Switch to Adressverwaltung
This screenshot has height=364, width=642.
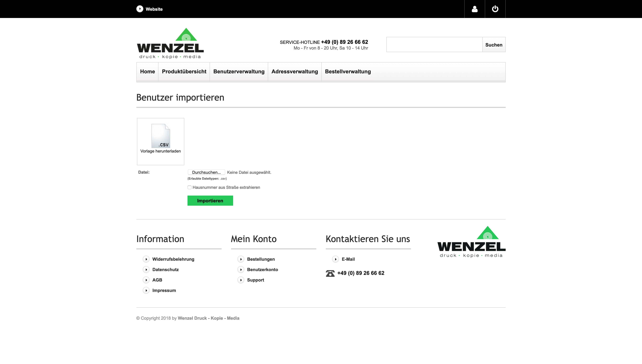point(295,71)
